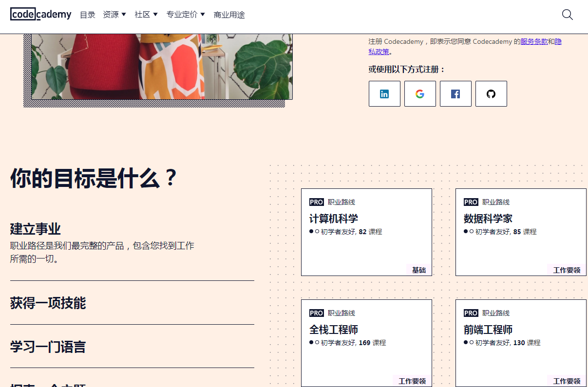
Task: Open the 计算机科学 career path card
Action: 366,232
